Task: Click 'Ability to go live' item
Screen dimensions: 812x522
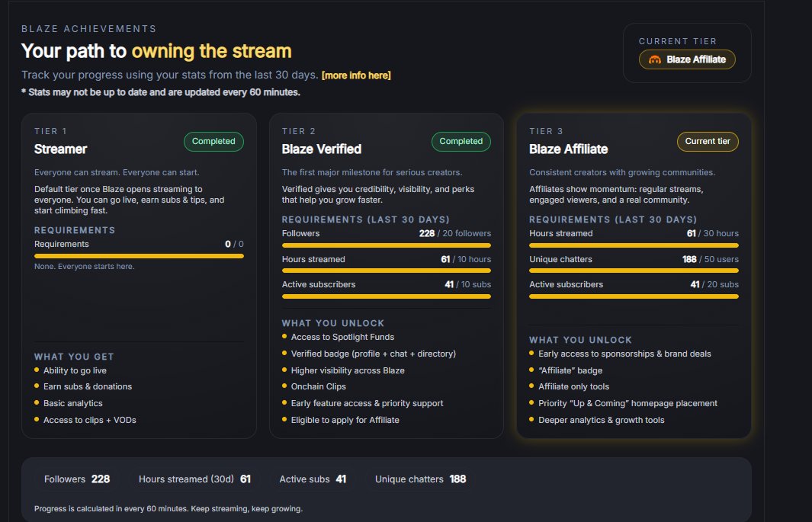Action: point(75,370)
